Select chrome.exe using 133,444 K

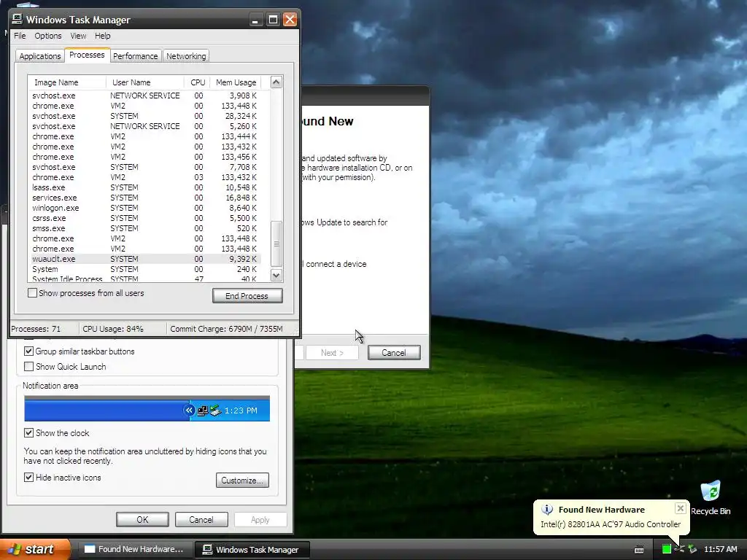(146, 136)
